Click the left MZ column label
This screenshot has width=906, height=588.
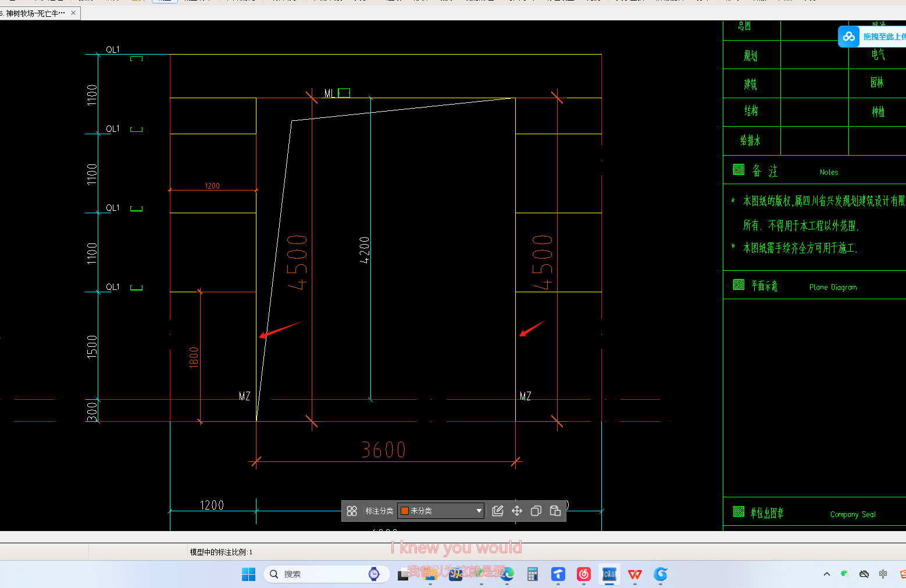click(x=245, y=396)
